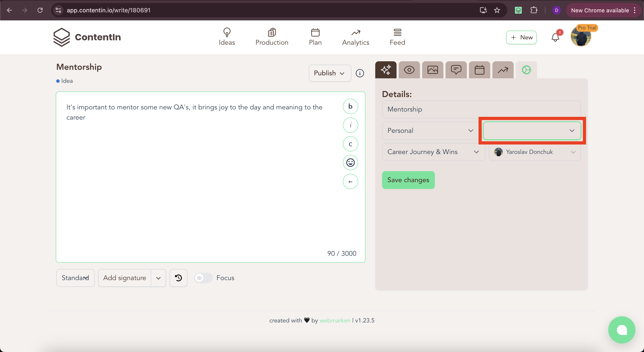
Task: Edit the Mentorship title field
Action: (x=481, y=109)
